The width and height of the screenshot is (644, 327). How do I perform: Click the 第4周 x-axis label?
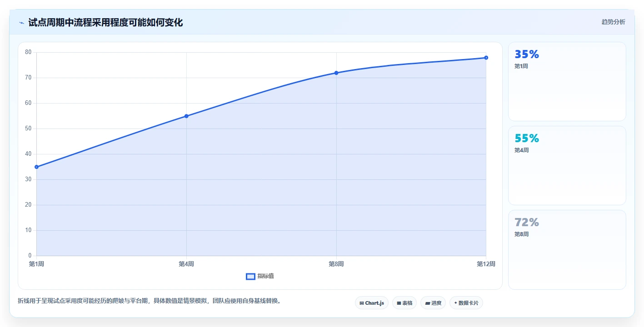pyautogui.click(x=186, y=264)
